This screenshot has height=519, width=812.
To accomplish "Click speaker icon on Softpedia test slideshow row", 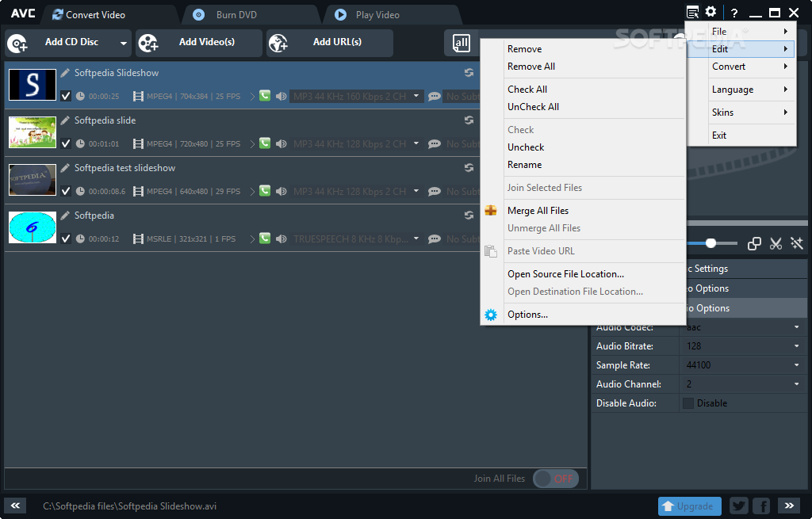I will [282, 192].
